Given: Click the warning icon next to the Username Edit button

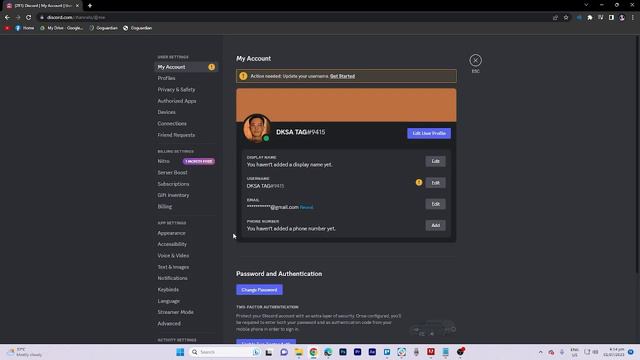Looking at the screenshot, I should [419, 182].
